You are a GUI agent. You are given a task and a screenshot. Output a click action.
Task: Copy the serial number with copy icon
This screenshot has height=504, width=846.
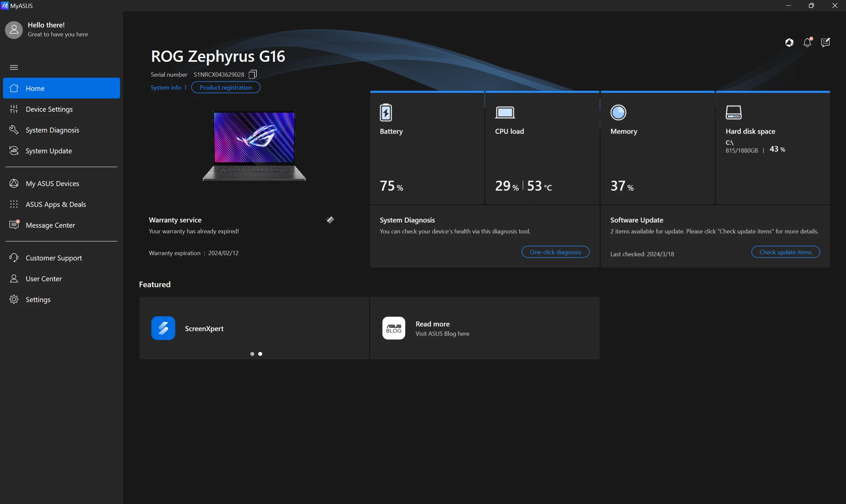(252, 74)
